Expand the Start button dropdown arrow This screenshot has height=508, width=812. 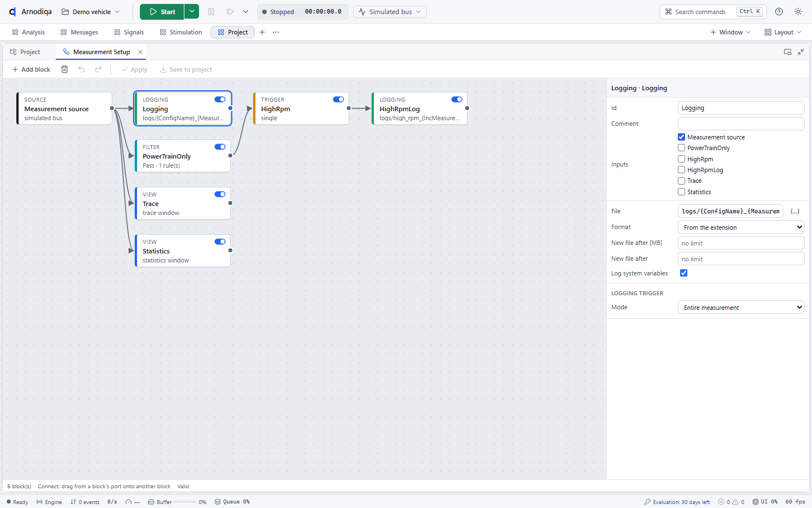(192, 12)
